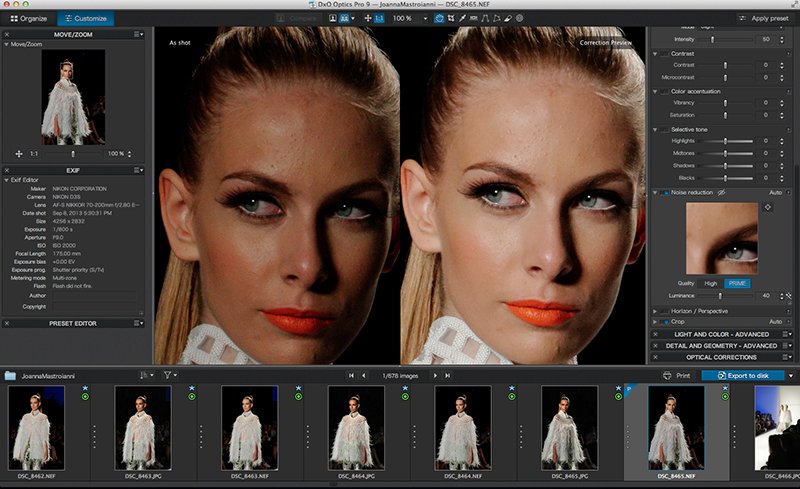Open the zoom percentage dropdown
This screenshot has width=800, height=489.
click(426, 18)
